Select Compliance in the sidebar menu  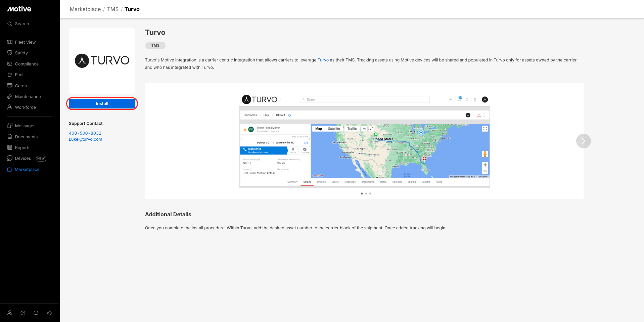tap(27, 64)
